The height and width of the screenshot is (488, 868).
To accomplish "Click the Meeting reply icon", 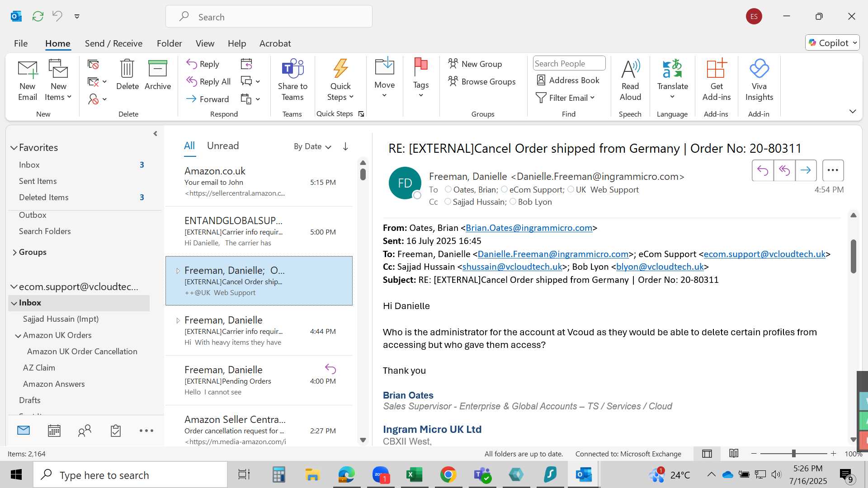I will (x=246, y=64).
